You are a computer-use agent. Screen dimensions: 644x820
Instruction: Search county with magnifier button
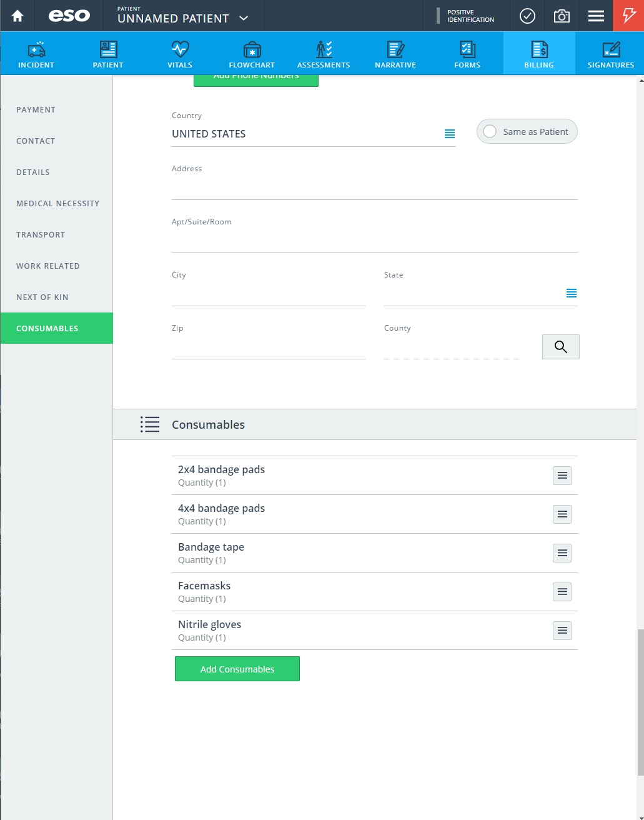pos(561,347)
